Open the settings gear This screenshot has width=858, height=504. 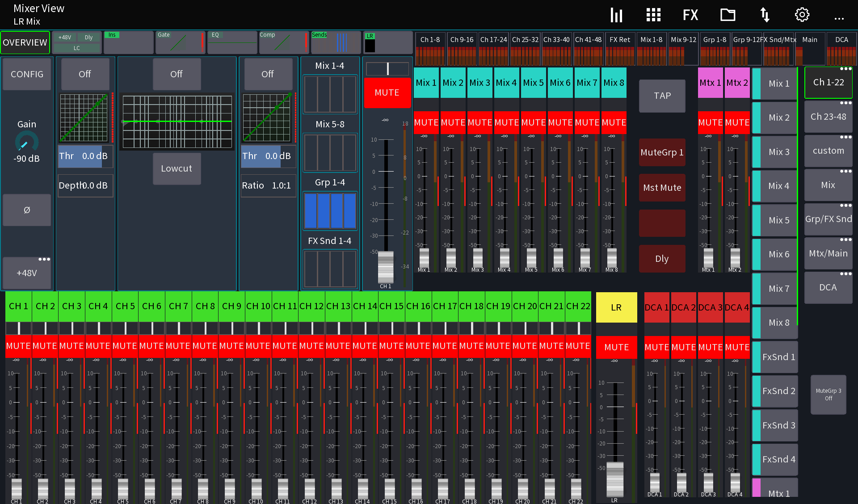pyautogui.click(x=802, y=14)
